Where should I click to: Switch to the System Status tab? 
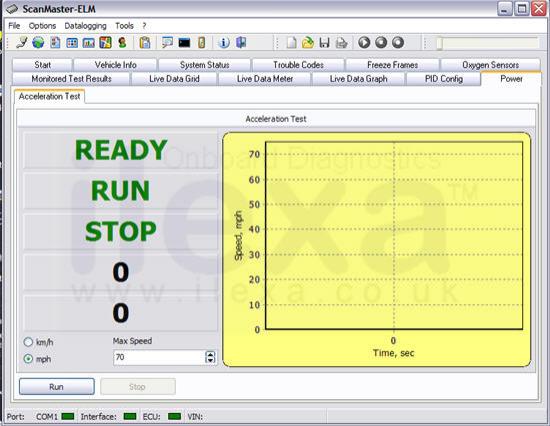point(204,65)
